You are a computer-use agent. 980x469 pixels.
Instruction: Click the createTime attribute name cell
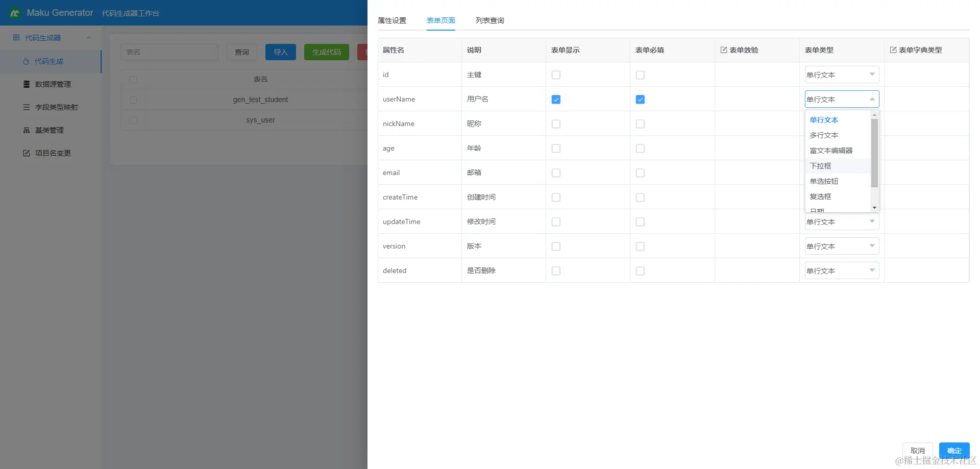click(420, 197)
